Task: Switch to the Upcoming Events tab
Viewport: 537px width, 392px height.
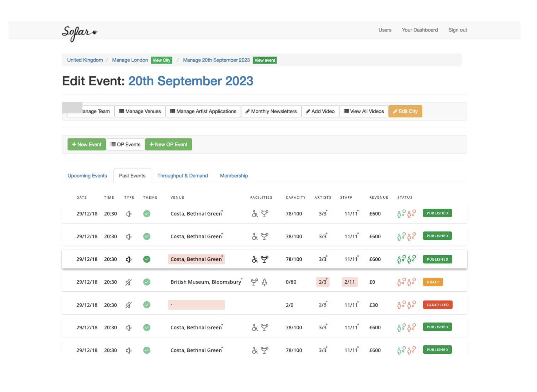Action: (x=87, y=176)
